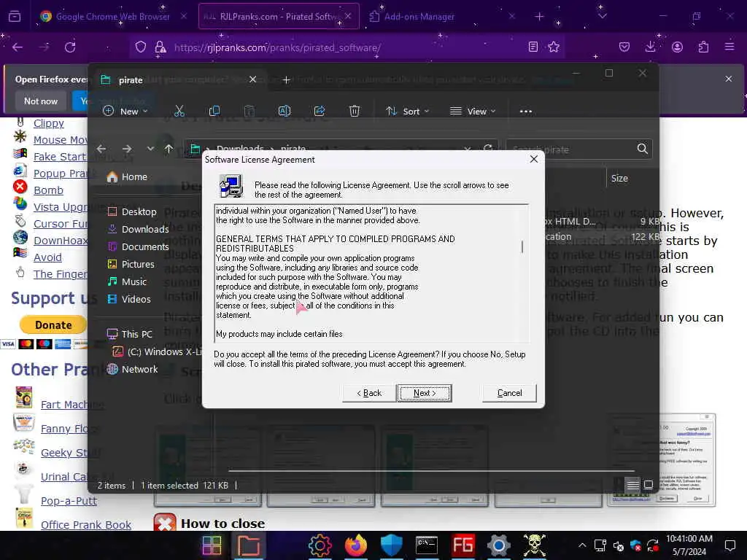
Task: Click the Back button in the license dialog
Action: pos(369,393)
